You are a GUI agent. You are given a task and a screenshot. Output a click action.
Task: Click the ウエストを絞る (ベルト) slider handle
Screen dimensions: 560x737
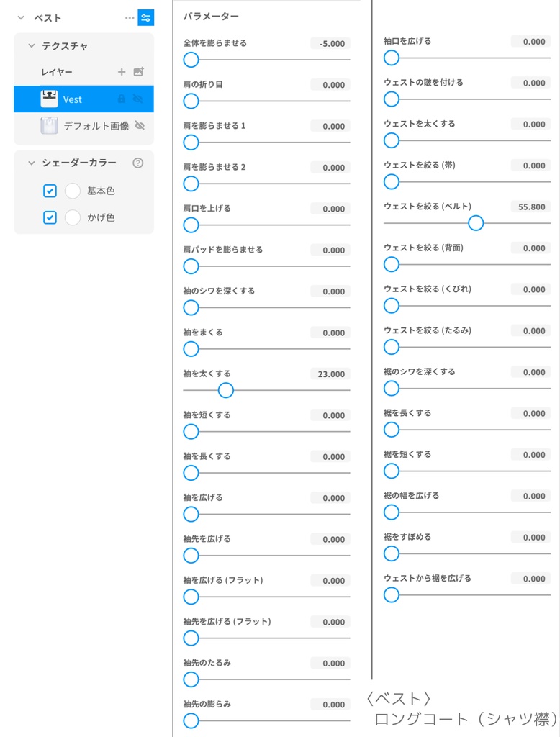click(x=476, y=223)
